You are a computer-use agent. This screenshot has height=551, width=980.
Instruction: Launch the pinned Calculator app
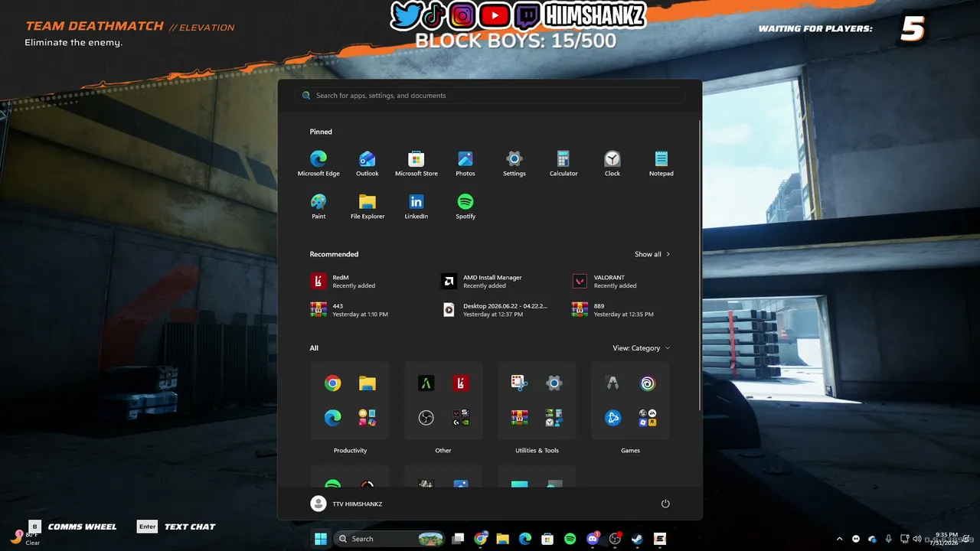click(563, 164)
